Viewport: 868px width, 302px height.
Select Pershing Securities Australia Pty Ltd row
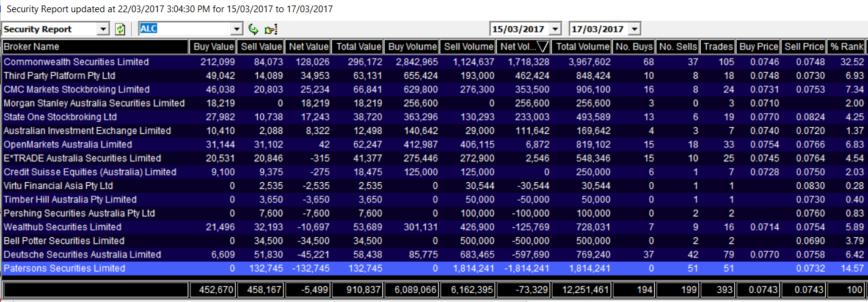point(434,213)
